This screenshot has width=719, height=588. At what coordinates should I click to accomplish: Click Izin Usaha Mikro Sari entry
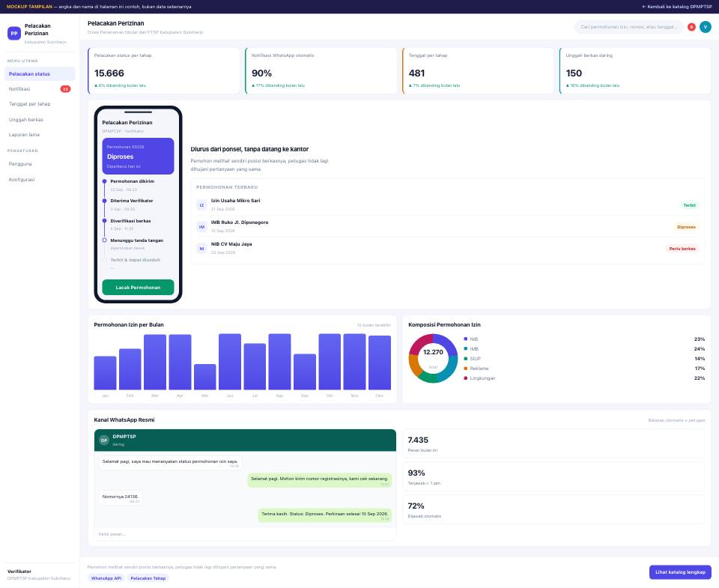click(447, 204)
